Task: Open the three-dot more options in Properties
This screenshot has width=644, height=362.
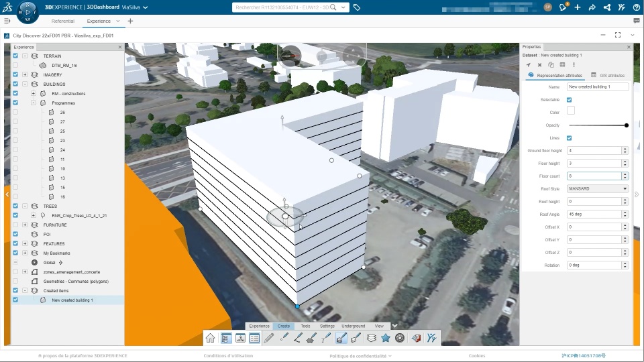Action: click(x=574, y=65)
